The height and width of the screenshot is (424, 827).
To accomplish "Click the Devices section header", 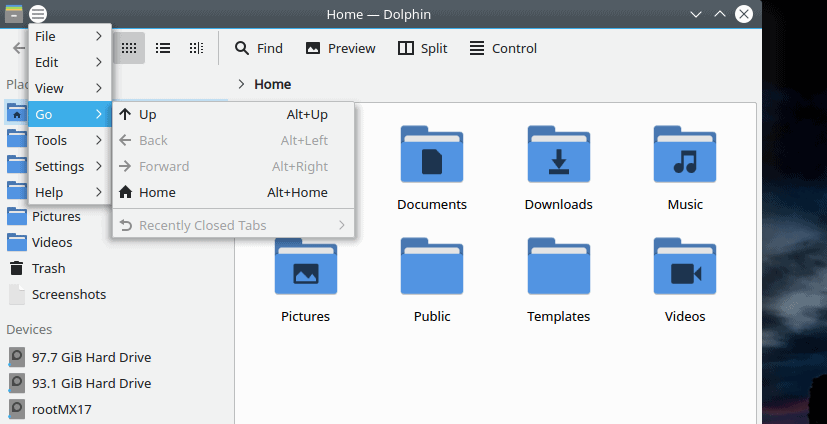I will point(29,330).
